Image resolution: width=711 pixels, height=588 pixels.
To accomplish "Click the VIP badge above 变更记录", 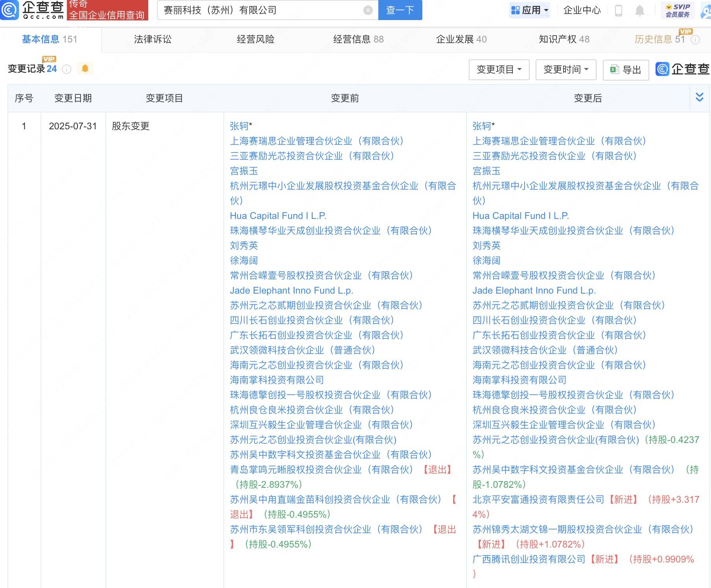I will pyautogui.click(x=49, y=59).
